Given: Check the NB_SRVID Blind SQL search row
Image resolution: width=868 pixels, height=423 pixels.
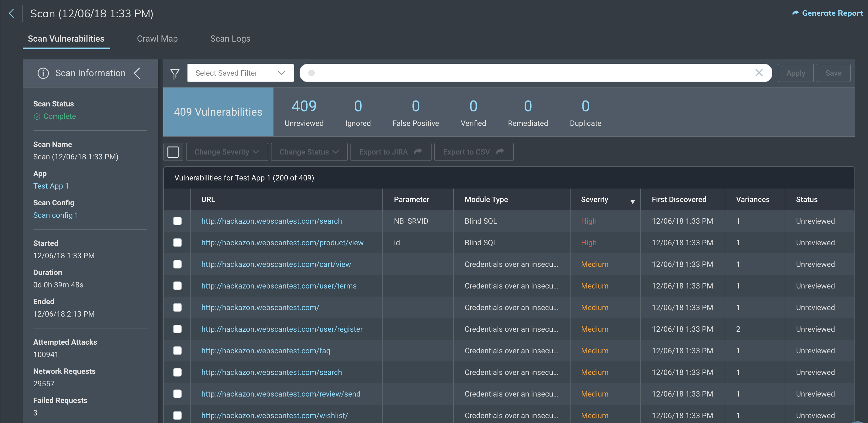Looking at the screenshot, I should [177, 221].
